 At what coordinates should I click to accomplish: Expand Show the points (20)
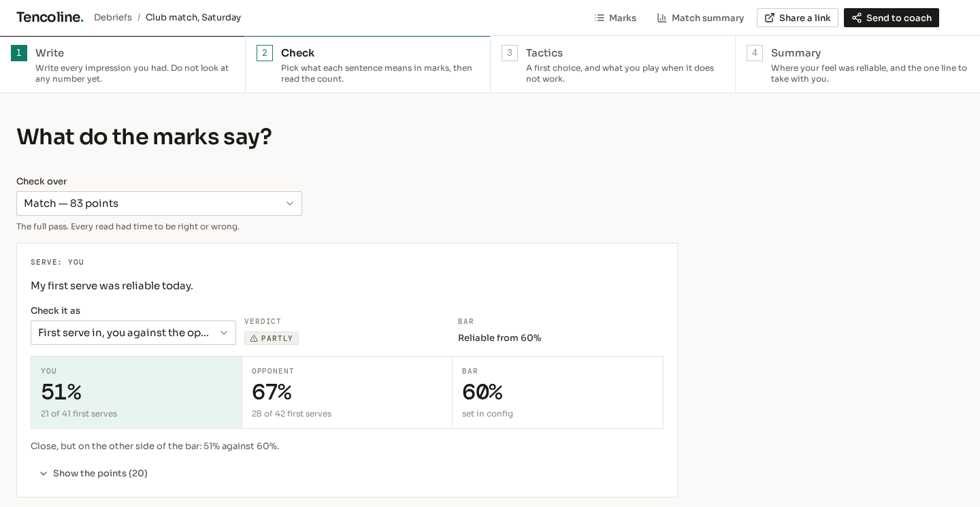click(93, 474)
